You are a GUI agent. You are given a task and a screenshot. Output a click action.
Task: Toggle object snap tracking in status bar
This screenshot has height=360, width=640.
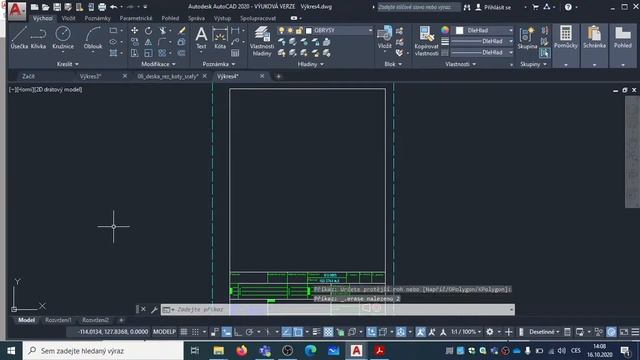point(287,332)
